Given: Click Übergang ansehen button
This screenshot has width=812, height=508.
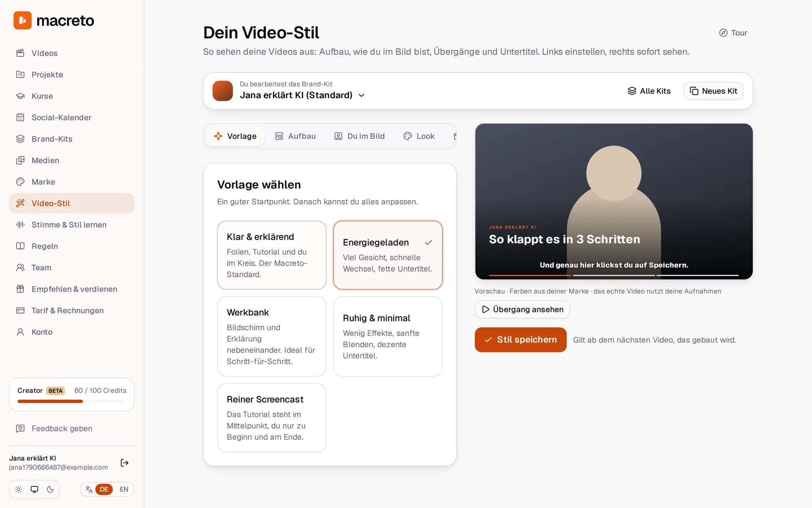Looking at the screenshot, I should (x=522, y=309).
